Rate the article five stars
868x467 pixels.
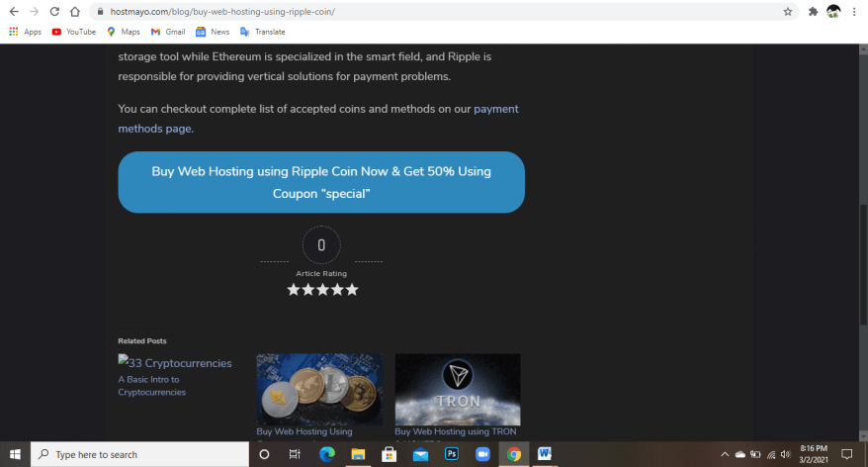(352, 290)
